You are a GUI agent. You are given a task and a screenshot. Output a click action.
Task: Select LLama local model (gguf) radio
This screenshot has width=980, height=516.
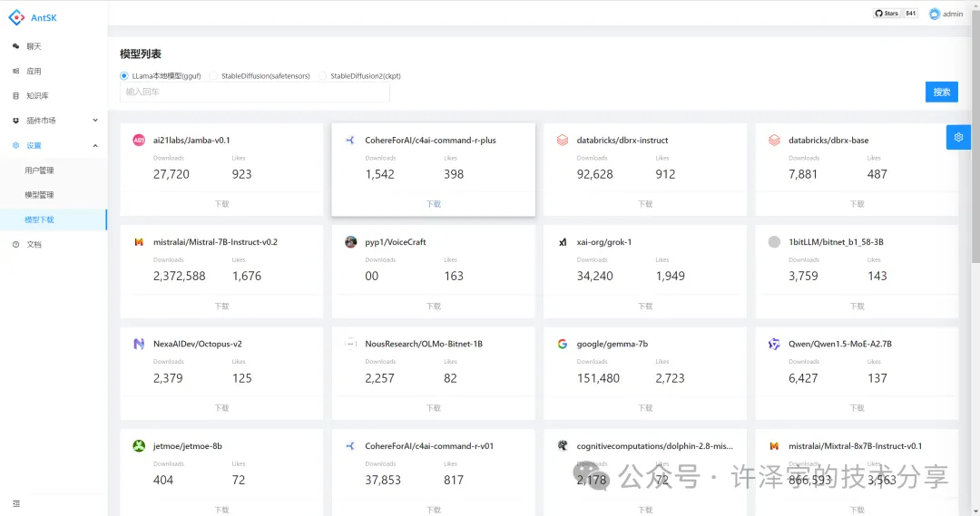coord(123,75)
